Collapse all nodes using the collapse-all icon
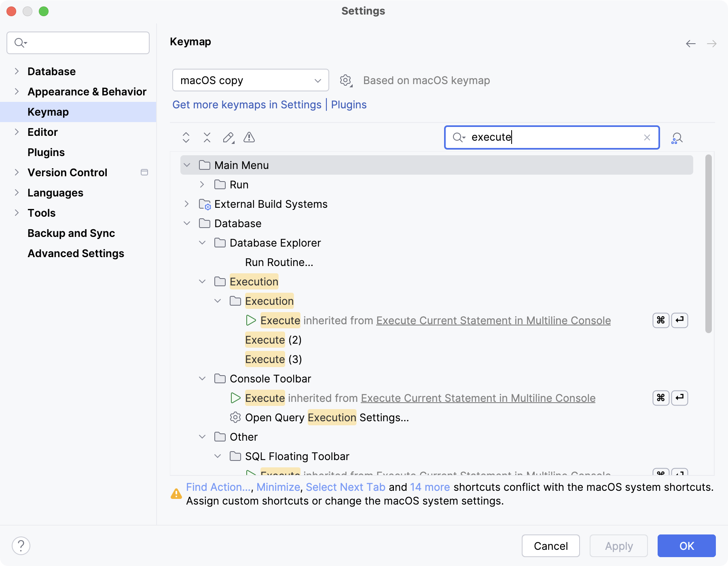The width and height of the screenshot is (728, 566). (x=207, y=138)
